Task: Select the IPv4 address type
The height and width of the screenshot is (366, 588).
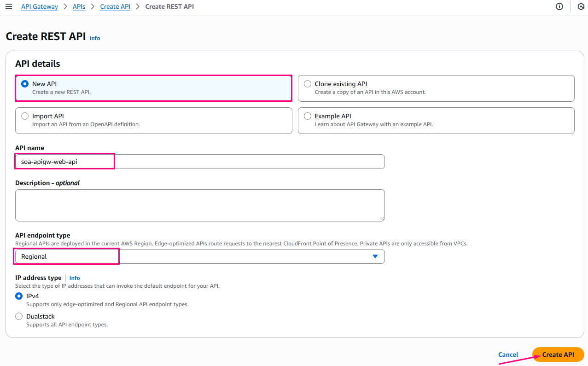Action: coord(19,296)
